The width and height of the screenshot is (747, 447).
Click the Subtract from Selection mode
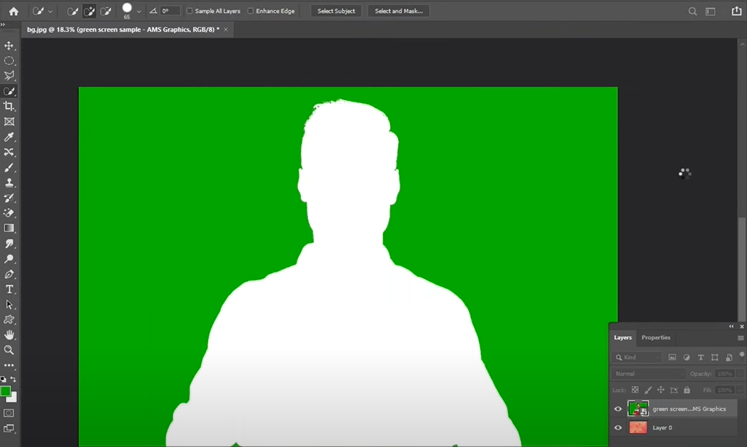pyautogui.click(x=106, y=11)
